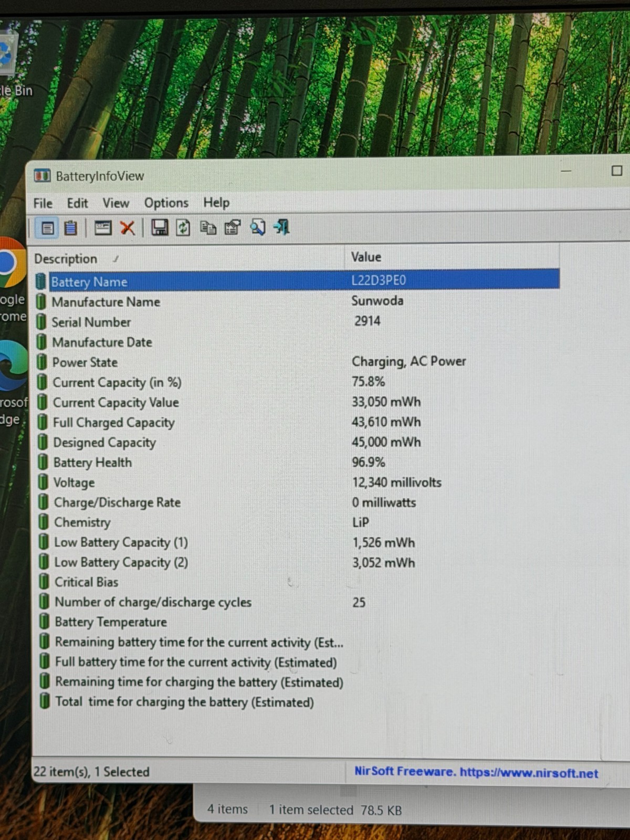630x840 pixels.
Task: Click battery icon beside Voltage row
Action: pyautogui.click(x=43, y=482)
